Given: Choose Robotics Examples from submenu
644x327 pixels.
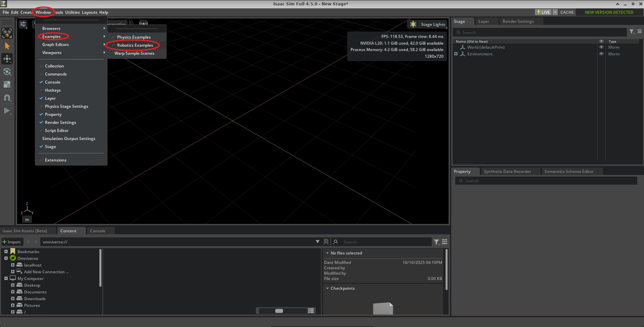Looking at the screenshot, I should click(x=135, y=45).
